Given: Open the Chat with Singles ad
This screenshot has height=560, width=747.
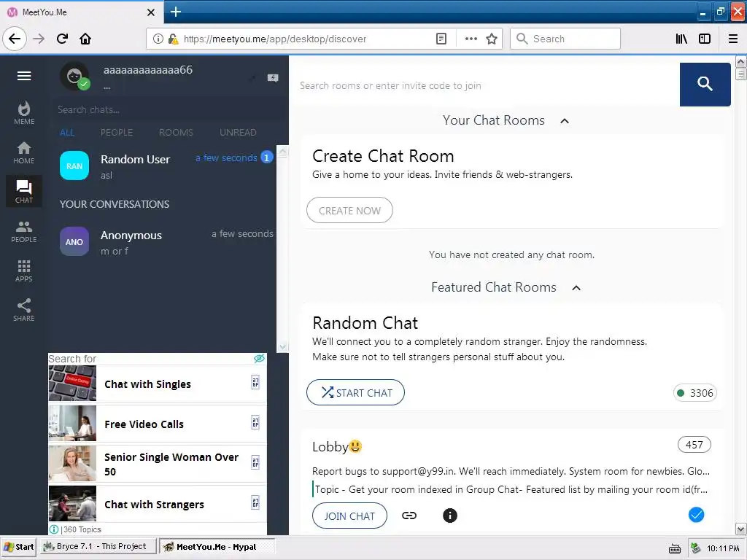Looking at the screenshot, I should [x=158, y=384].
